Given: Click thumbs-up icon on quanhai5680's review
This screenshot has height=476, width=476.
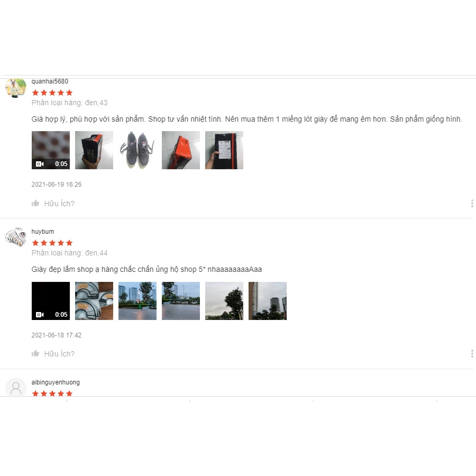Looking at the screenshot, I should (x=35, y=203).
